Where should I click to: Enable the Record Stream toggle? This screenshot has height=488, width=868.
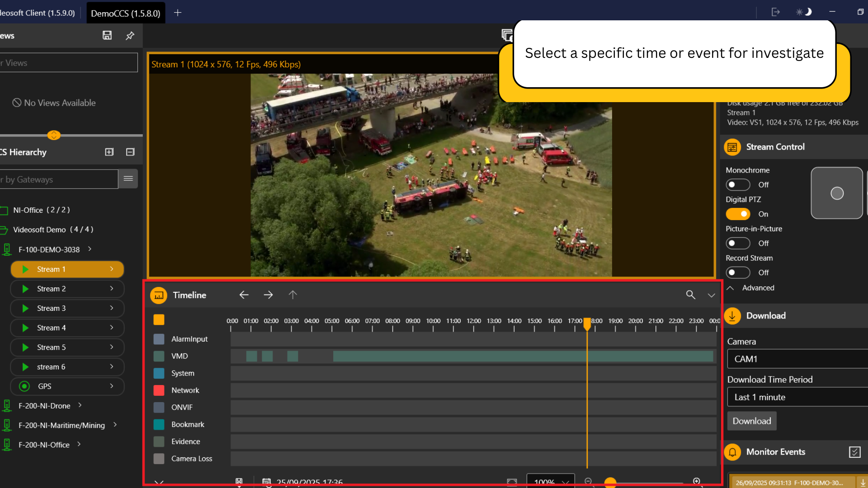(738, 272)
